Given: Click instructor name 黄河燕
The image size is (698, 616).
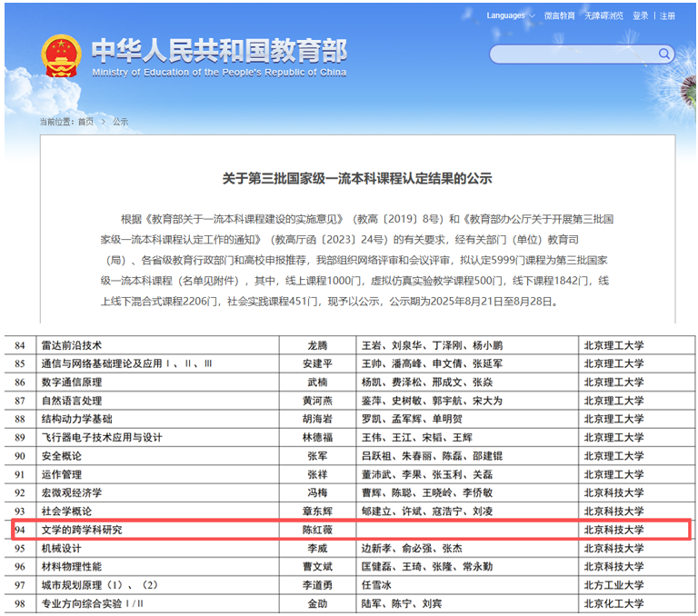Looking at the screenshot, I should pos(317,401).
